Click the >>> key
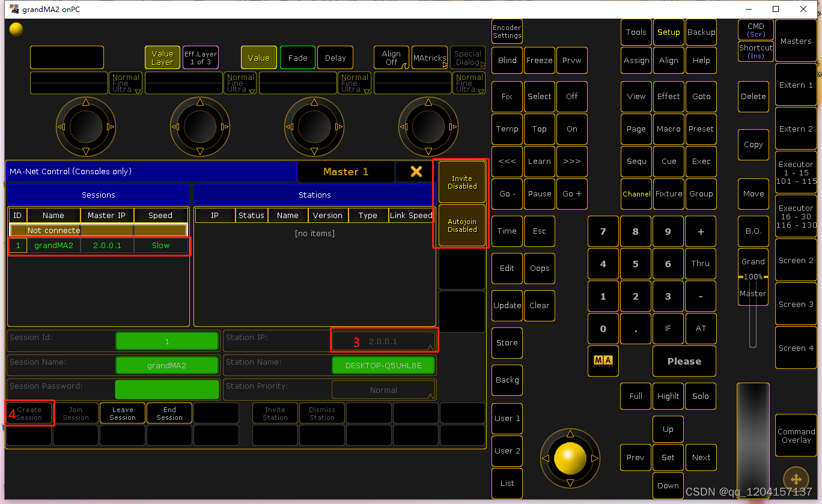Viewport: 822px width, 504px height. (x=571, y=162)
